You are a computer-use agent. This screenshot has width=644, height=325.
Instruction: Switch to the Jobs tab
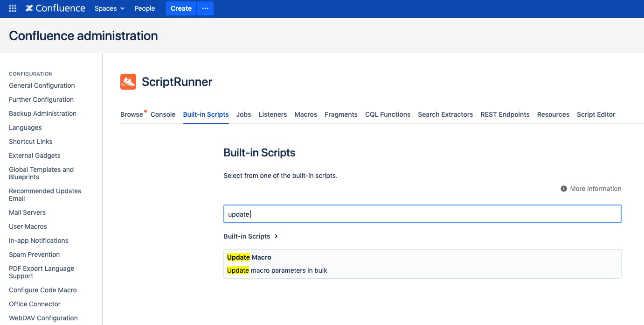(x=244, y=114)
